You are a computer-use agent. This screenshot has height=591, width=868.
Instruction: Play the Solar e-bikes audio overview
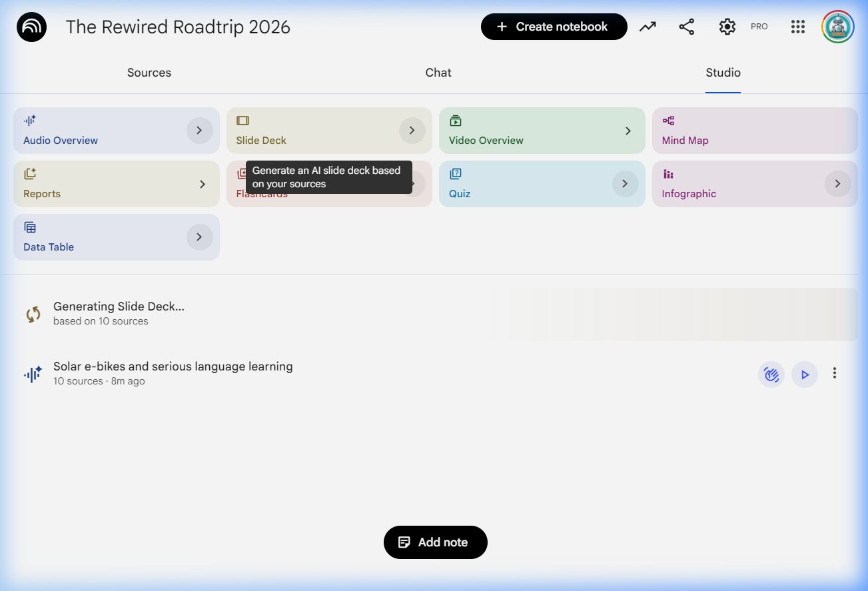(805, 374)
